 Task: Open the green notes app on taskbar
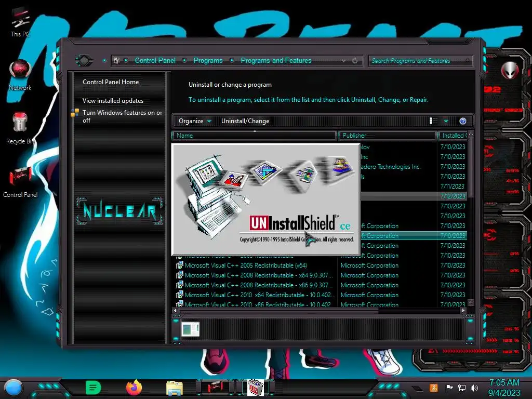click(x=94, y=388)
